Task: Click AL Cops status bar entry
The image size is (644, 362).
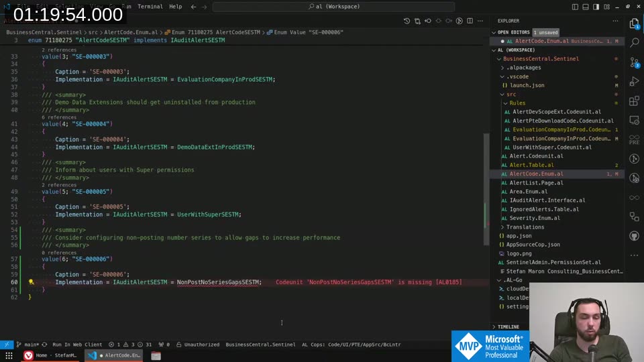Action: [351, 345]
